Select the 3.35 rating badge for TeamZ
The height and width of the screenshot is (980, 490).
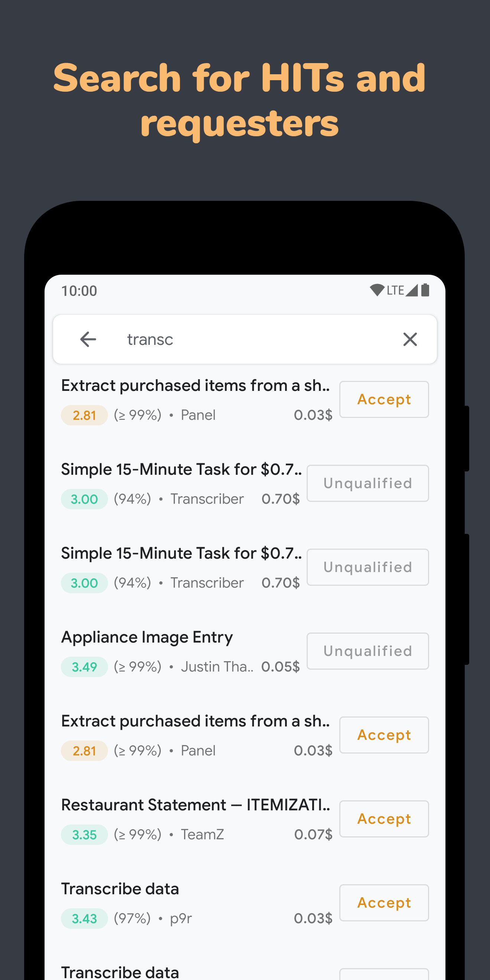click(84, 835)
